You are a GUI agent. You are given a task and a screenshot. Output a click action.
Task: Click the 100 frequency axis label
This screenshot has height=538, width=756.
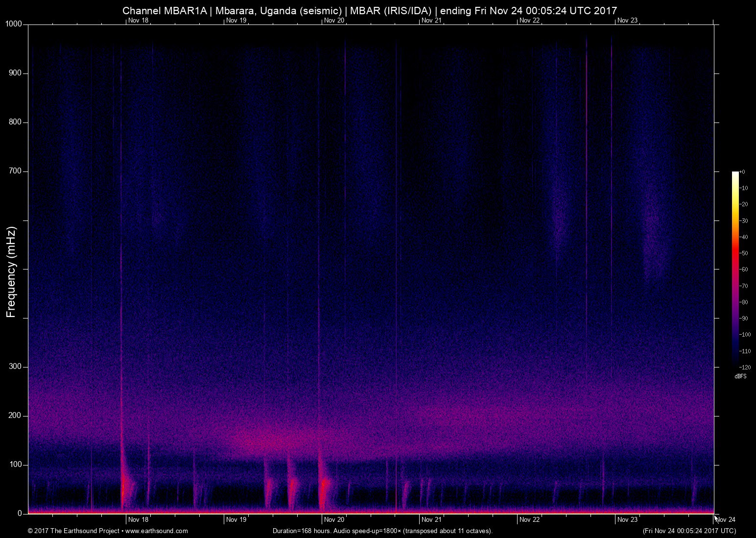[16, 465]
